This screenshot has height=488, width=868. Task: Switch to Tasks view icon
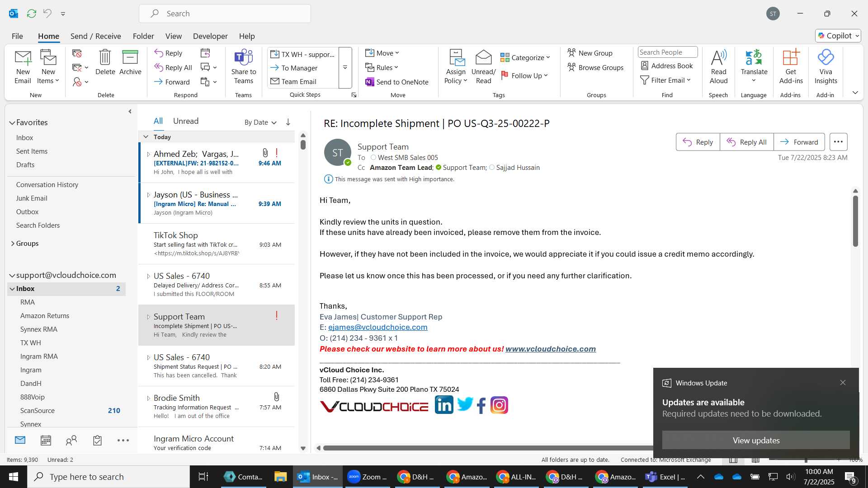pyautogui.click(x=97, y=440)
